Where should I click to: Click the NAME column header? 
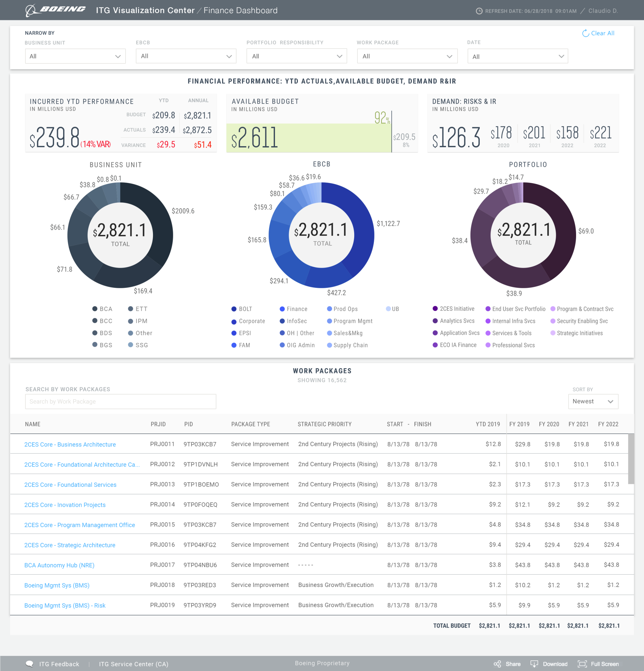[x=33, y=424]
